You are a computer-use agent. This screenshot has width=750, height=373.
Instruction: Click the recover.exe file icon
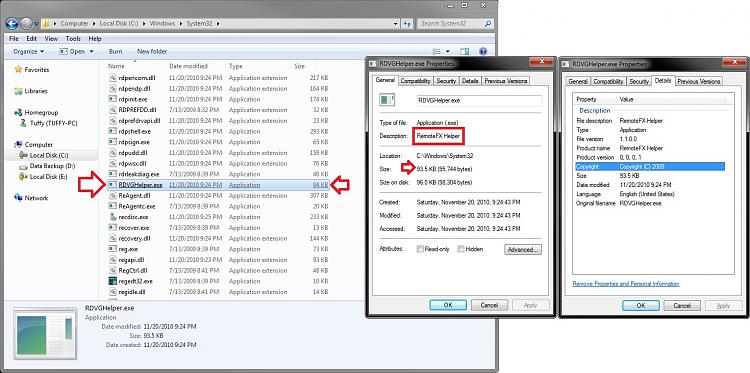112,228
